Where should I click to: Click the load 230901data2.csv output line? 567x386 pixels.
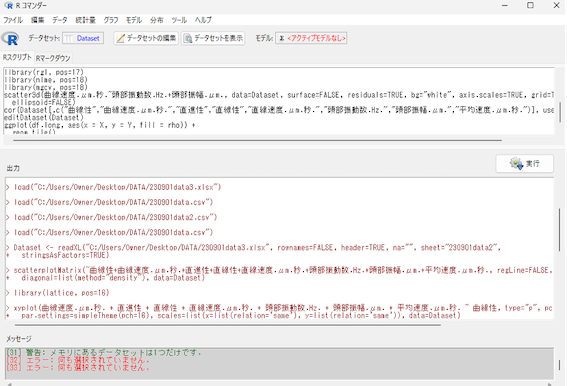coord(111,217)
